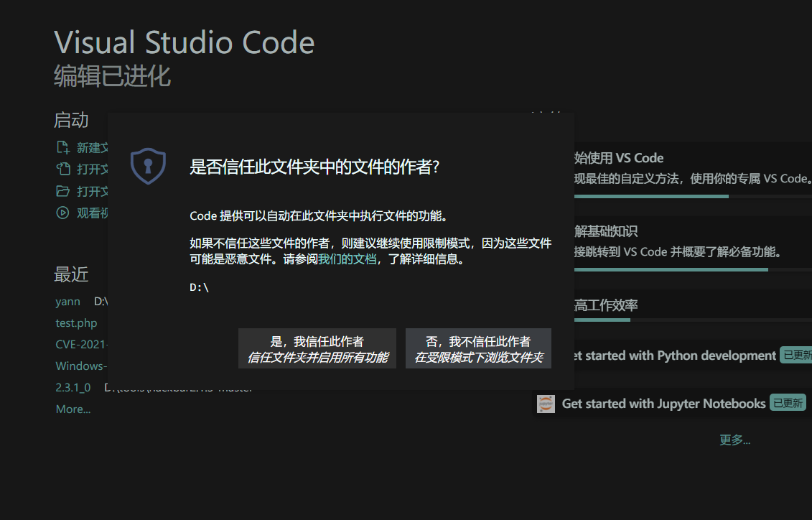812x520 pixels.
Task: Click the play video icon next to 观看
Action: click(x=62, y=213)
